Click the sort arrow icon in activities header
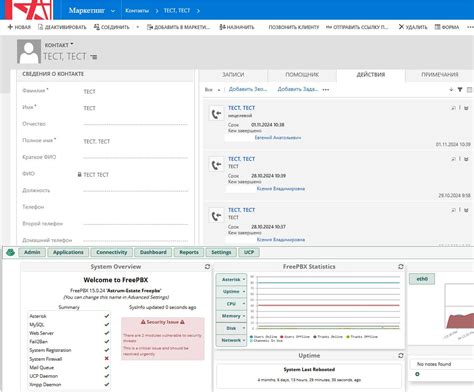The width and height of the screenshot is (474, 392). click(451, 89)
